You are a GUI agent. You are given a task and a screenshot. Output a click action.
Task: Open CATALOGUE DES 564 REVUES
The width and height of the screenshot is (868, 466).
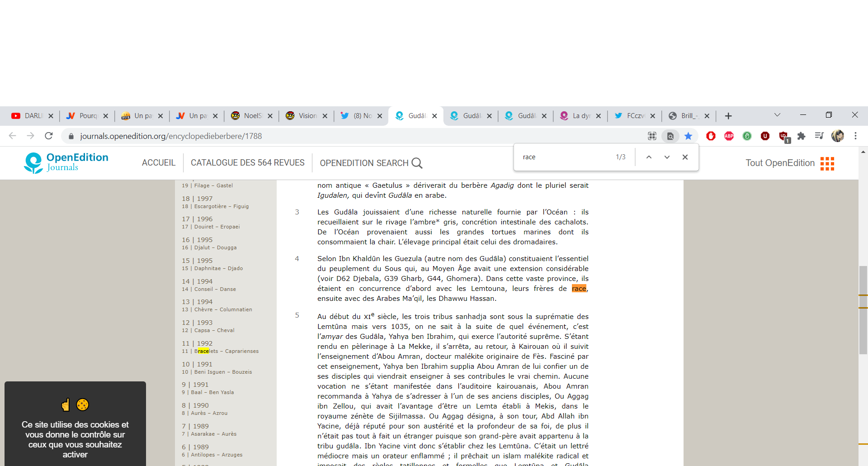(x=247, y=163)
